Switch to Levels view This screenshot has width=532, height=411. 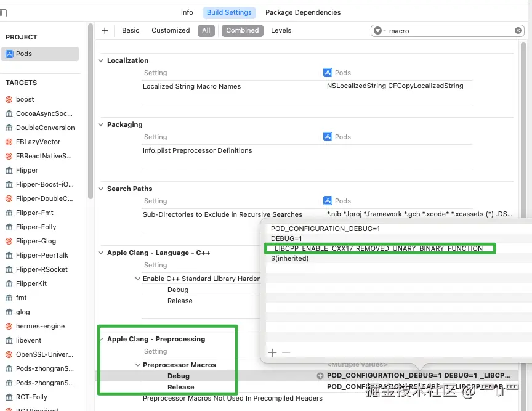281,31
